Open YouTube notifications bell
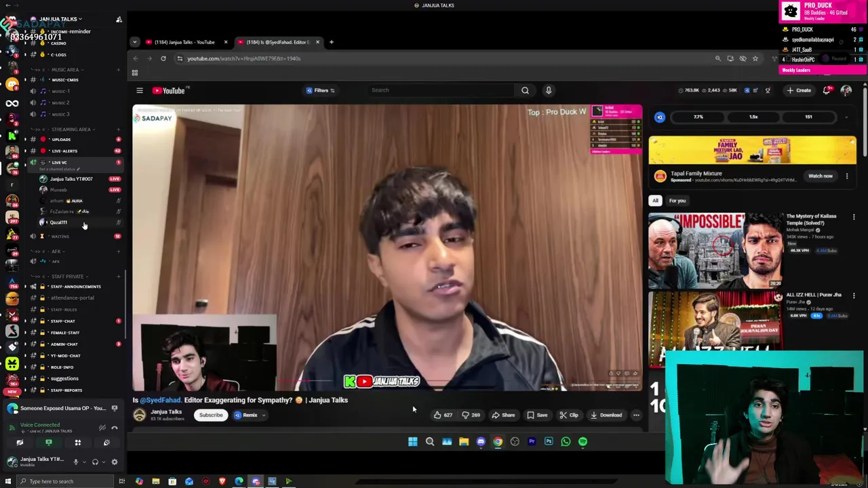868x488 pixels. click(827, 90)
